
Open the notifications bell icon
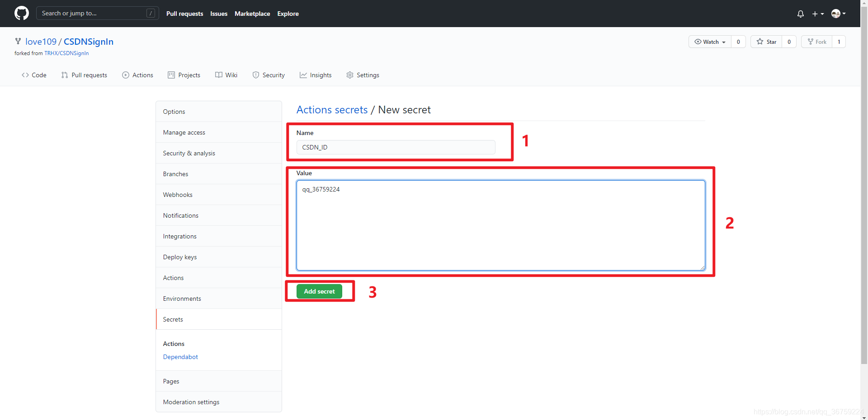point(801,14)
